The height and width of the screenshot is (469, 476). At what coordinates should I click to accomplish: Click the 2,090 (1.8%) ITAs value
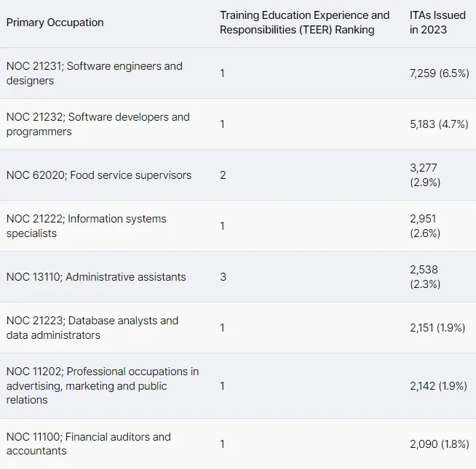(x=438, y=444)
